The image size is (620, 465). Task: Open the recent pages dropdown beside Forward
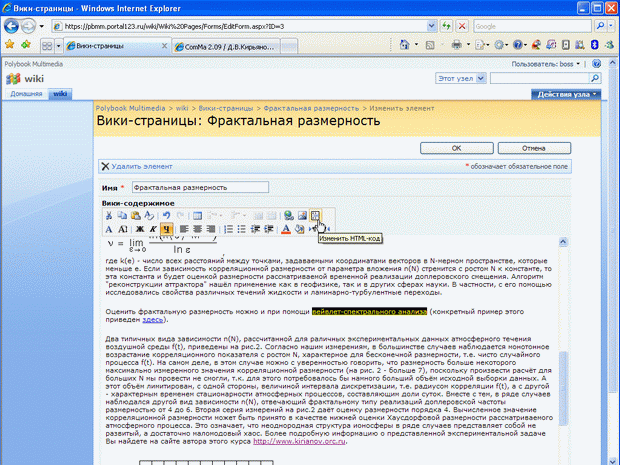tap(42, 26)
